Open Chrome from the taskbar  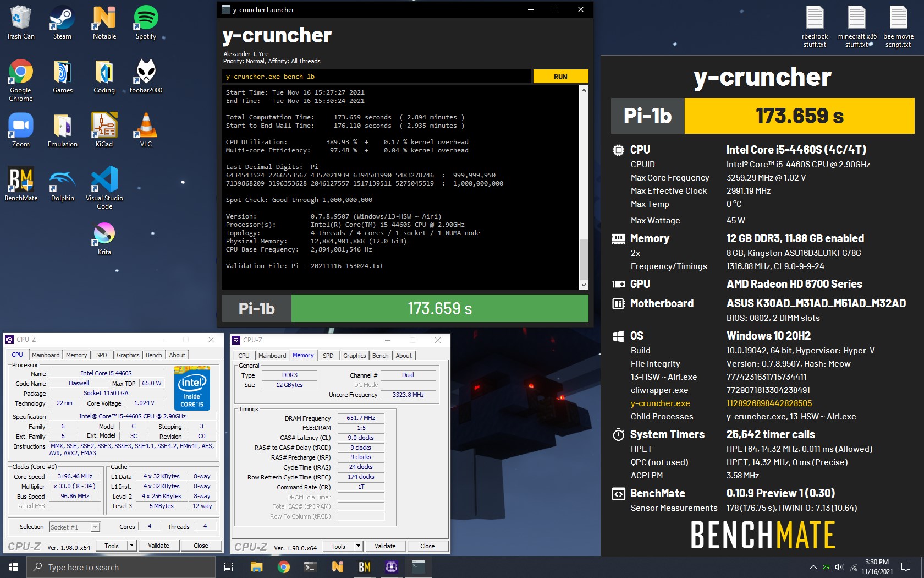(x=284, y=567)
